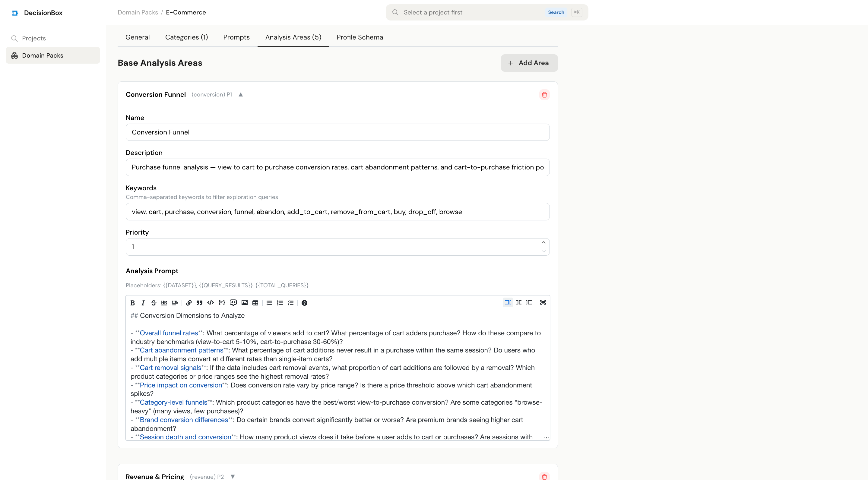Add a checklist from the toolbar
868x480 pixels.
(291, 303)
